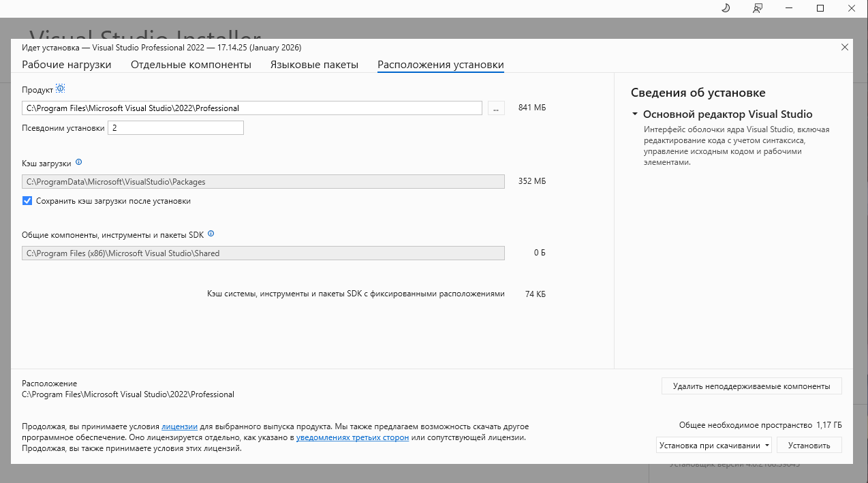Click the 352 МБ cache size
The image size is (868, 483).
[532, 182]
